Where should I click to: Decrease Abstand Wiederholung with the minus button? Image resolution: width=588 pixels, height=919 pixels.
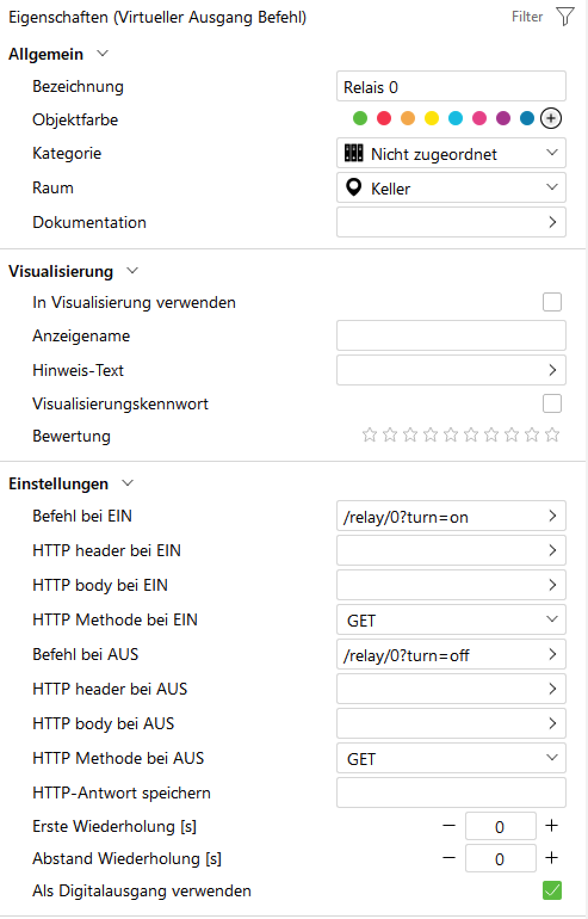click(448, 858)
